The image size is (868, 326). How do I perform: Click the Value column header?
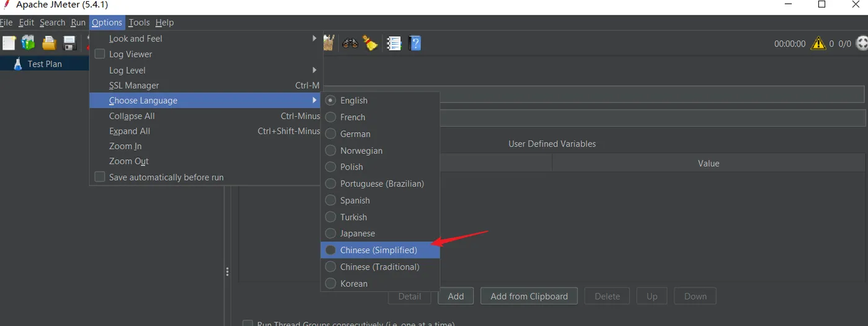pos(709,164)
